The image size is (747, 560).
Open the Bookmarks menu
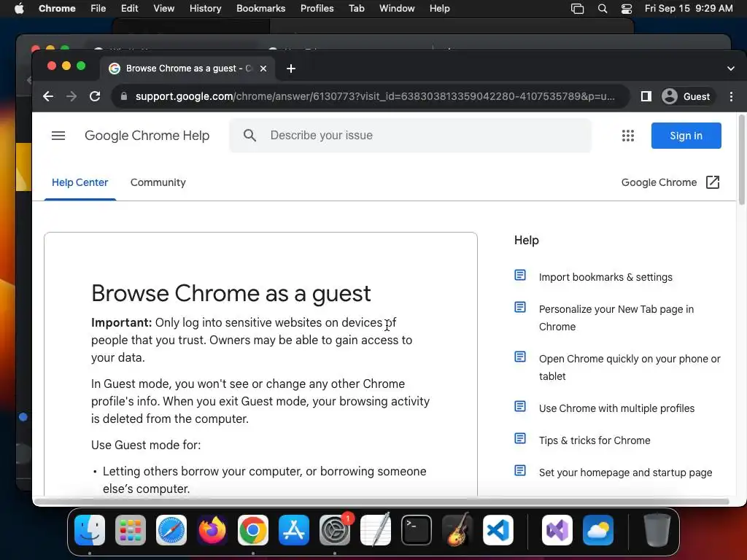click(260, 9)
